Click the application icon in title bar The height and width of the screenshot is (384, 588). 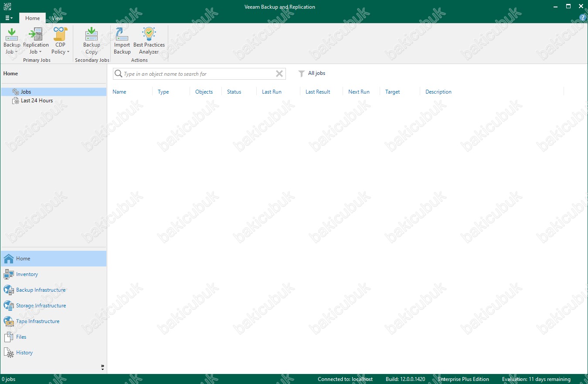(x=7, y=7)
